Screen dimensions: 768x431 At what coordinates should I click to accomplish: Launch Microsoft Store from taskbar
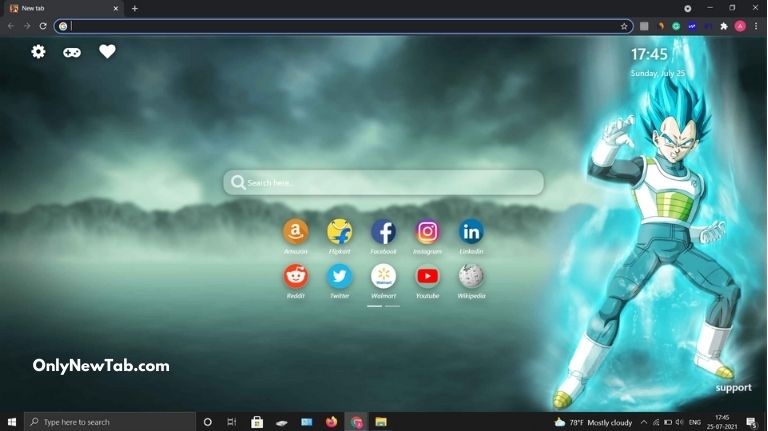pyautogui.click(x=257, y=422)
